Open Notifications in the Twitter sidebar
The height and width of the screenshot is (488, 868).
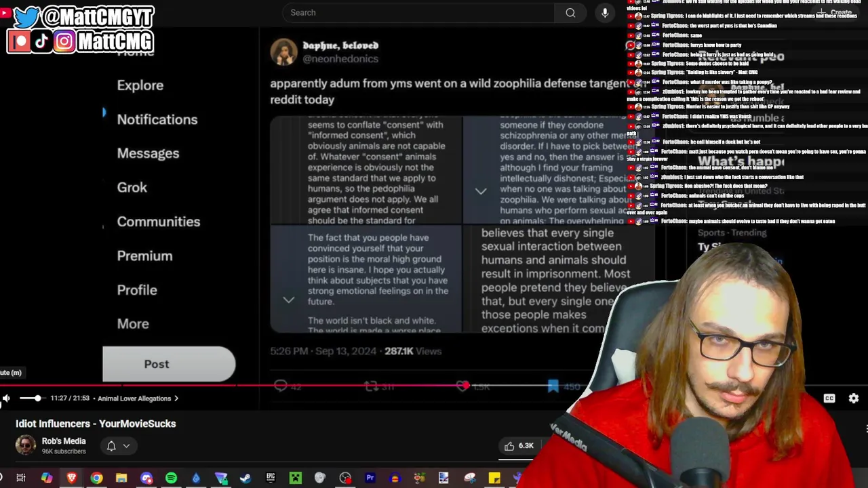click(157, 119)
